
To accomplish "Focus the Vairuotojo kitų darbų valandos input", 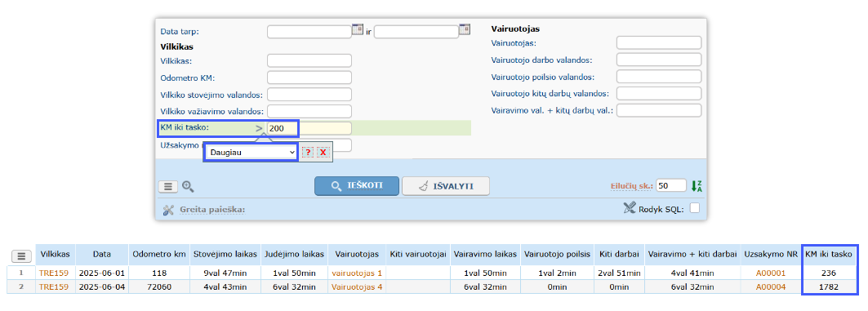I will coord(659,94).
